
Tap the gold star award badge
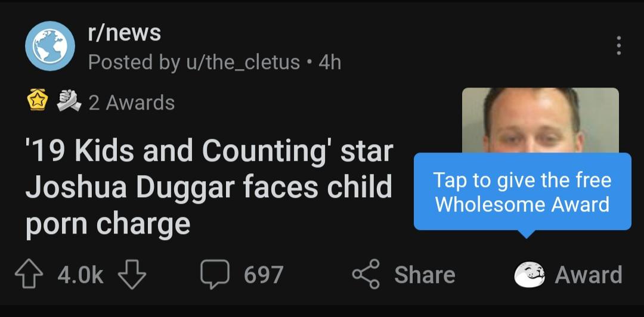[38, 102]
